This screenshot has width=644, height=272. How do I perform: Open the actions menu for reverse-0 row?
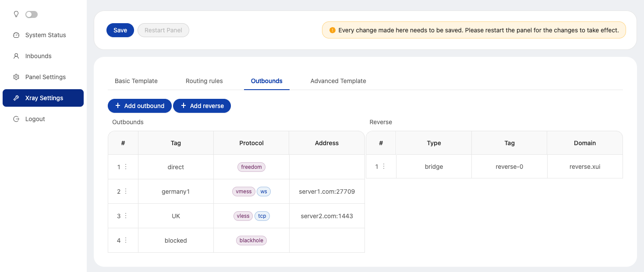coord(384,167)
